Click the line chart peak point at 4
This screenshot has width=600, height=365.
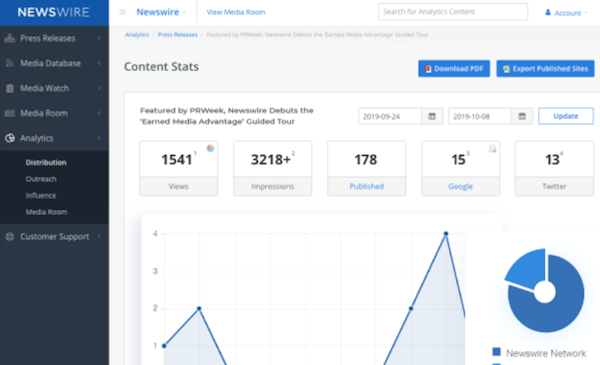446,233
